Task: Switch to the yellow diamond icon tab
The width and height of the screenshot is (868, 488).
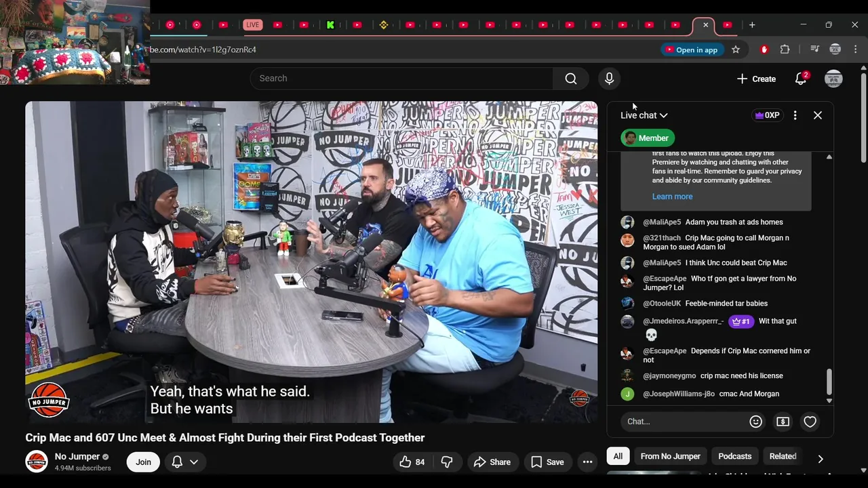Action: (384, 25)
